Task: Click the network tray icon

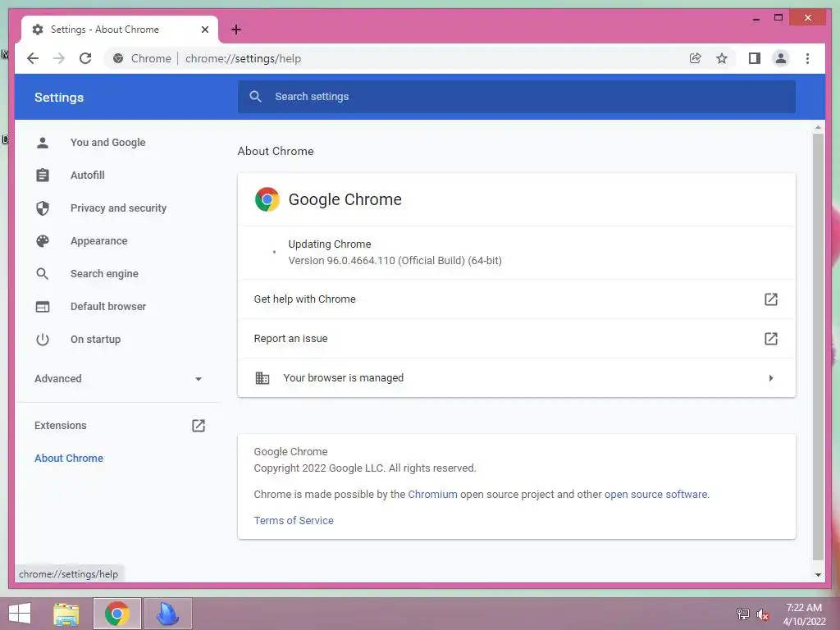Action: tap(743, 614)
